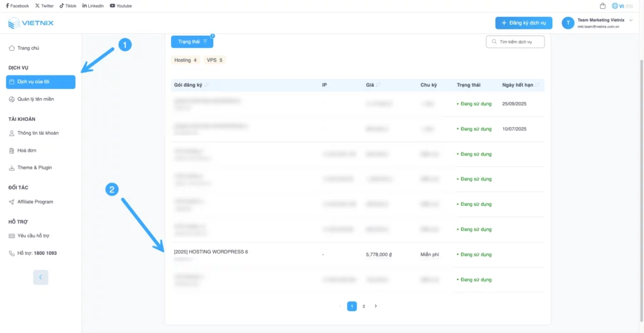Select VI language option
The width and height of the screenshot is (644, 333).
pyautogui.click(x=622, y=6)
